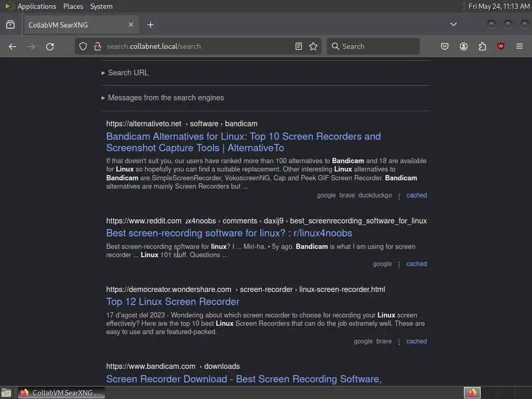Open Bandicam Alternatives for Linux result

[243, 142]
